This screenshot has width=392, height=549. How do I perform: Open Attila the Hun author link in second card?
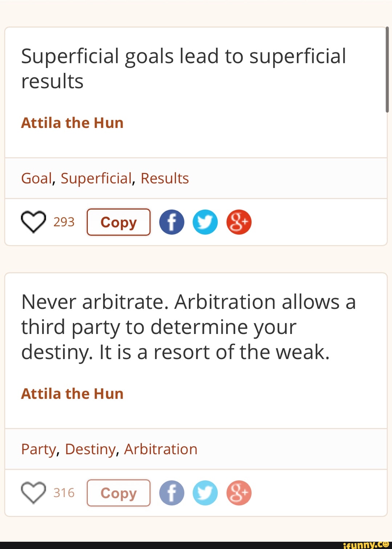click(72, 393)
